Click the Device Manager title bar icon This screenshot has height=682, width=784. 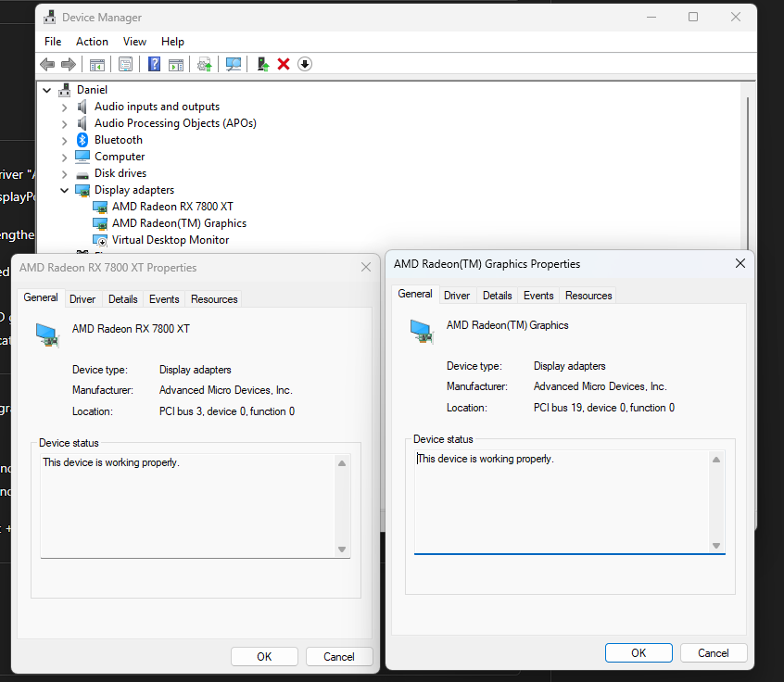coord(49,18)
